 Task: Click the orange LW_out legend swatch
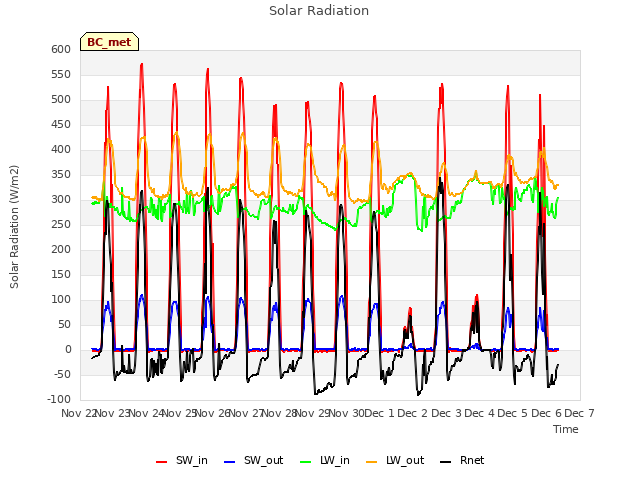[371, 462]
